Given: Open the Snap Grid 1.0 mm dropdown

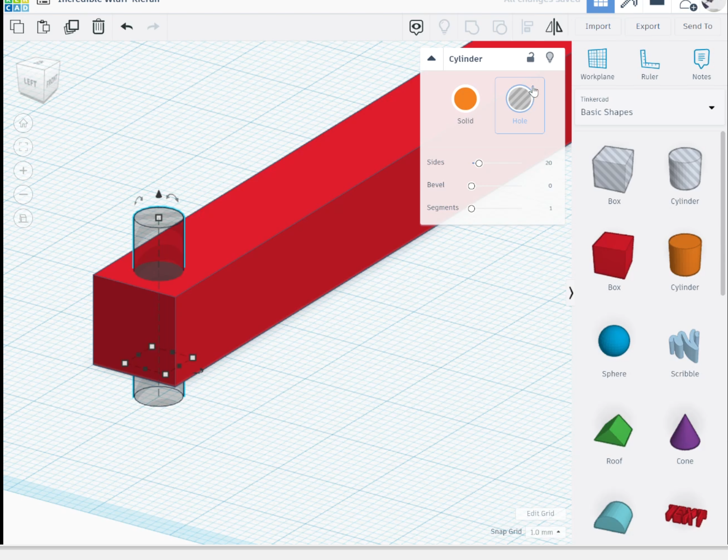Looking at the screenshot, I should pos(545,532).
